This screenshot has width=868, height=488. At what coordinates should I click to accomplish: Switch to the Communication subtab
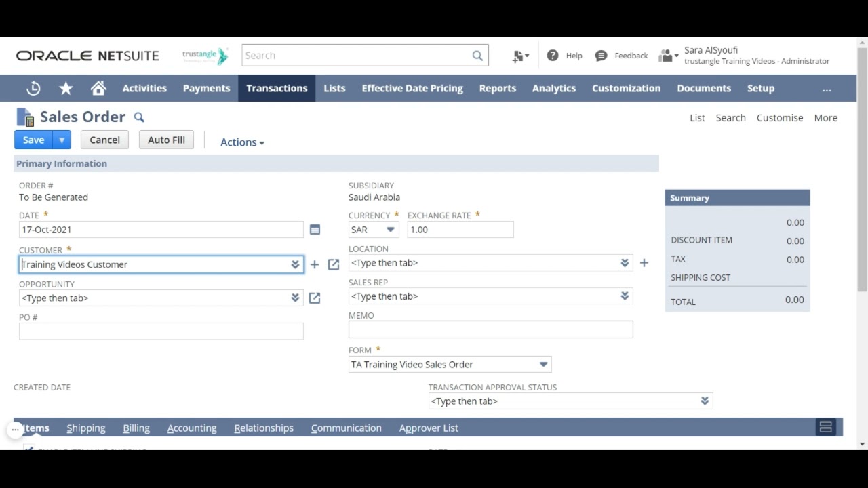[x=347, y=428]
